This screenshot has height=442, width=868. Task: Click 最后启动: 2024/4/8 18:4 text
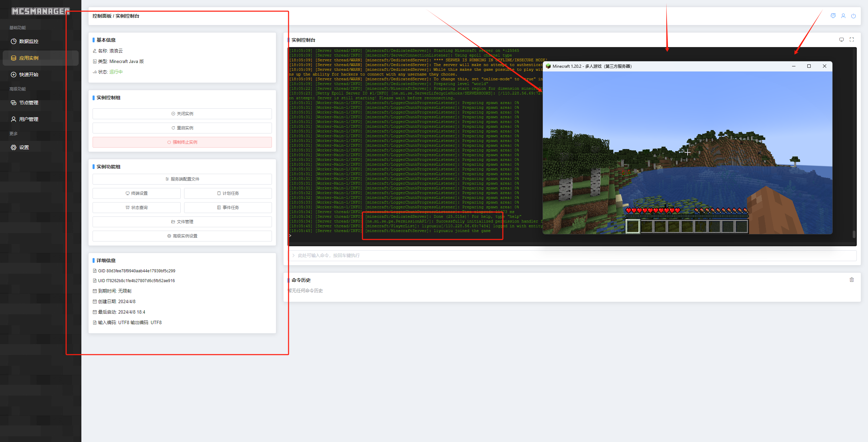tap(121, 312)
